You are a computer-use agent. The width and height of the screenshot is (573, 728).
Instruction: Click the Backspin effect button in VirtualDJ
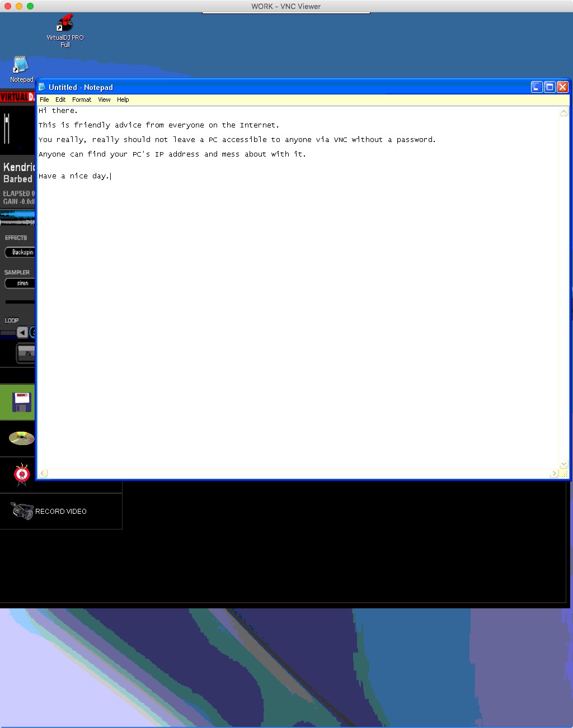click(x=20, y=252)
